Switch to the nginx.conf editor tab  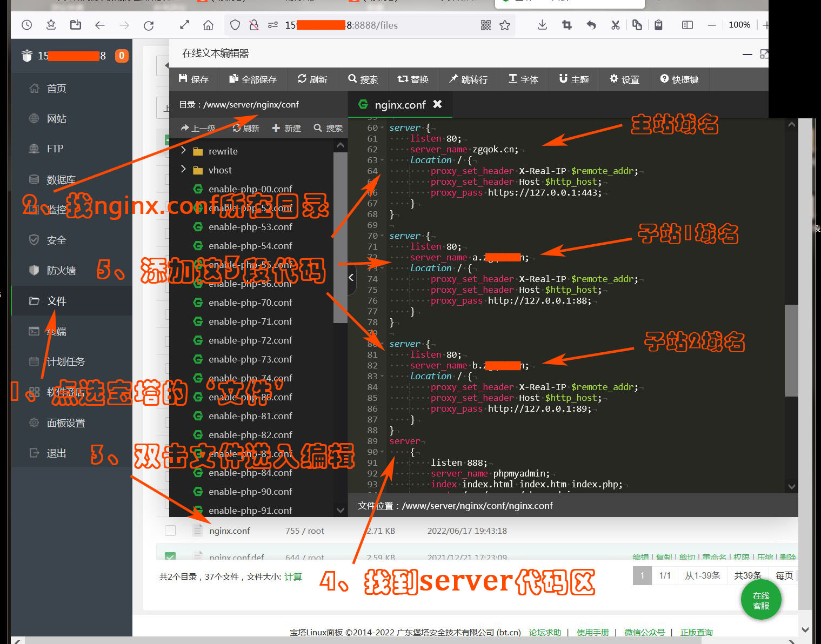[400, 105]
